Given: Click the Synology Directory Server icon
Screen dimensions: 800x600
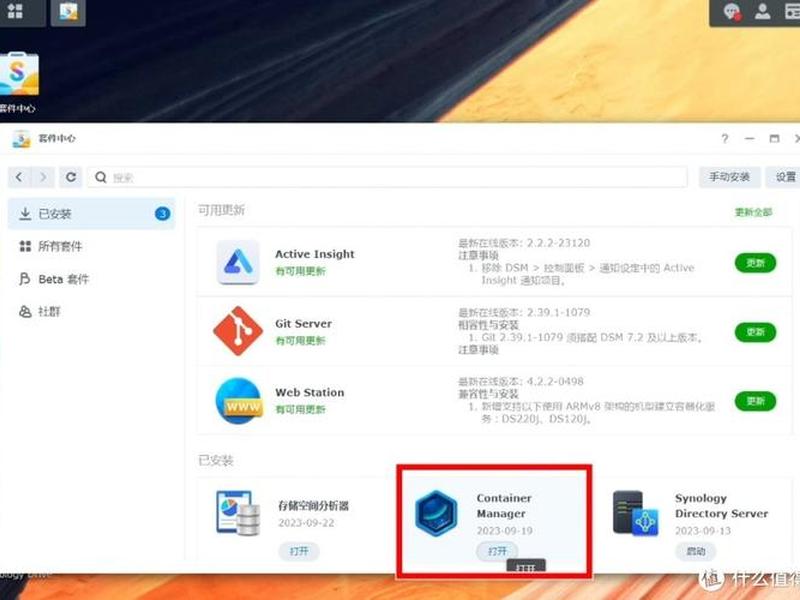Looking at the screenshot, I should [x=636, y=513].
